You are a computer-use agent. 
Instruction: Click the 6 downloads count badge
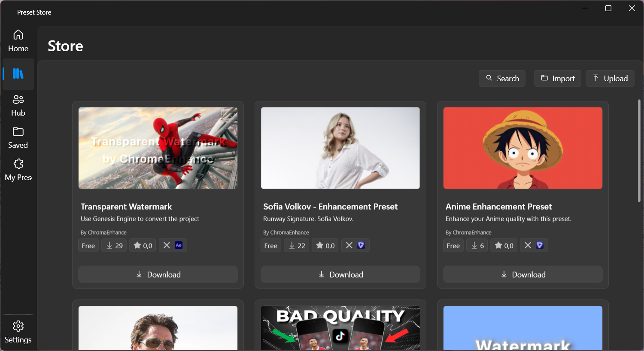[477, 245]
